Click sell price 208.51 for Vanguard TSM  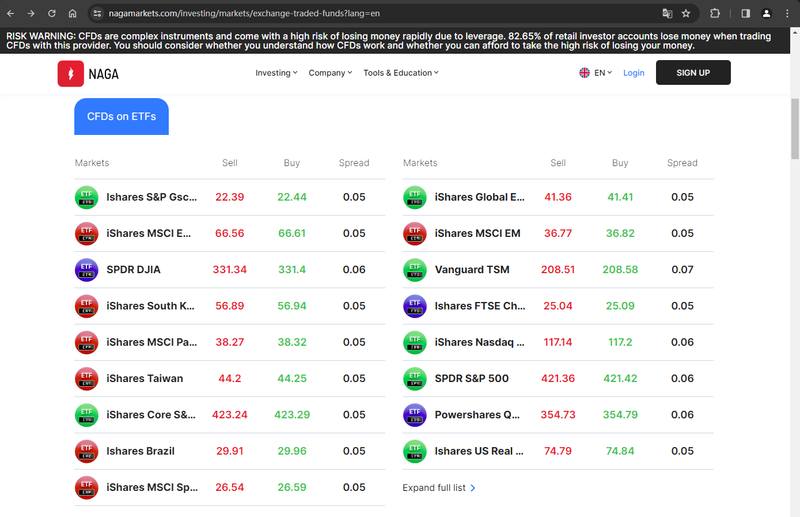click(x=558, y=269)
